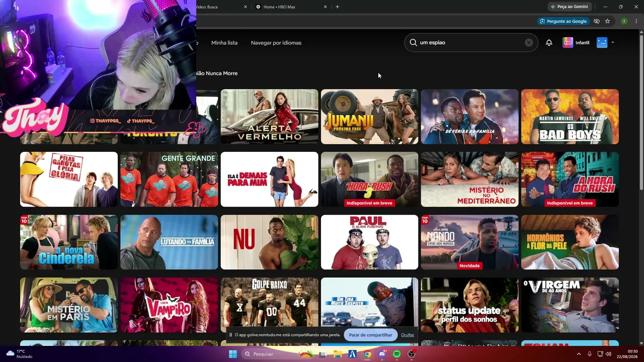Open File Explorer from taskbar

[338, 354]
